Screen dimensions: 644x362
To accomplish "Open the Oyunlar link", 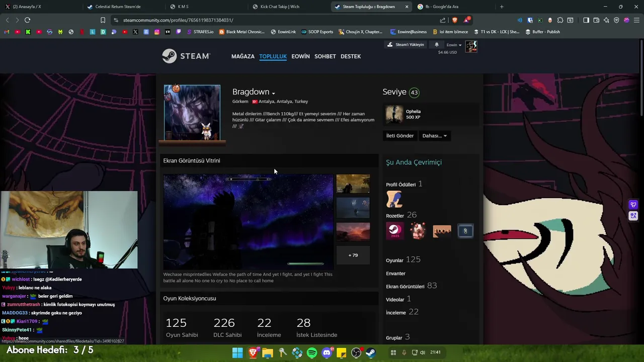I will click(394, 260).
